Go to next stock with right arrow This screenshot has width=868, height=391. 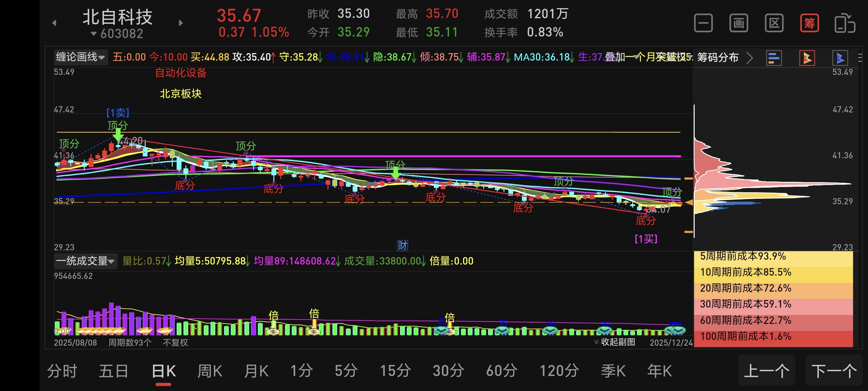pos(181,23)
